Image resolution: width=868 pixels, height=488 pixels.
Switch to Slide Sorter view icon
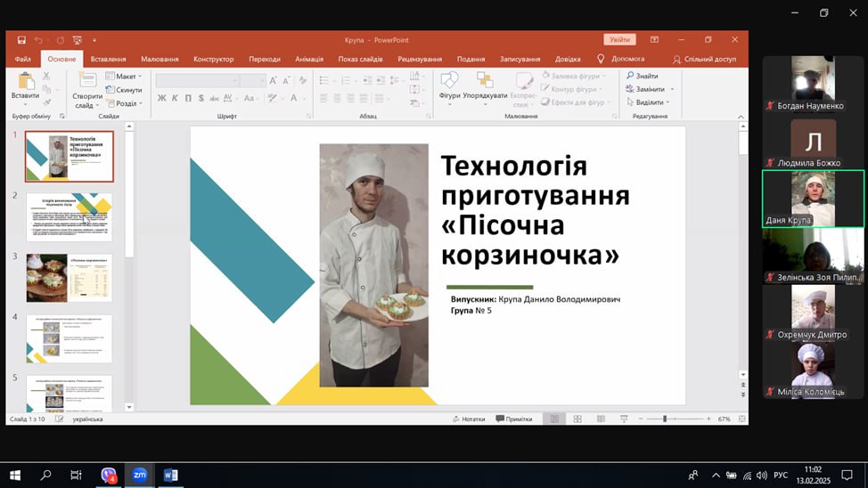click(577, 419)
